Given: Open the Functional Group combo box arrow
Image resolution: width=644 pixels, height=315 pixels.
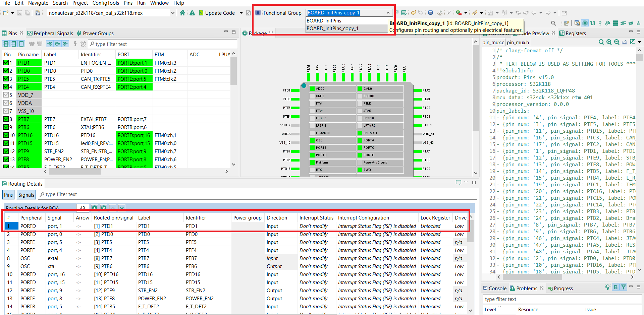Looking at the screenshot, I should pyautogui.click(x=388, y=13).
